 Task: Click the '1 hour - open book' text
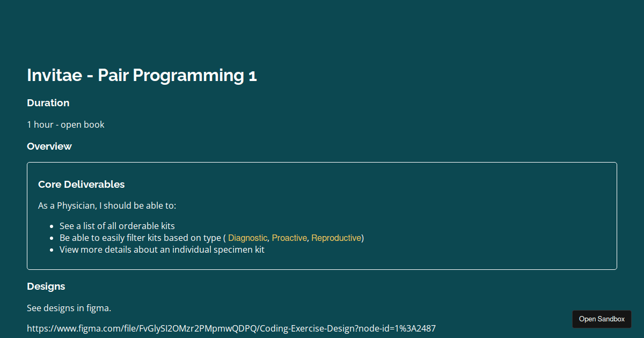click(65, 124)
